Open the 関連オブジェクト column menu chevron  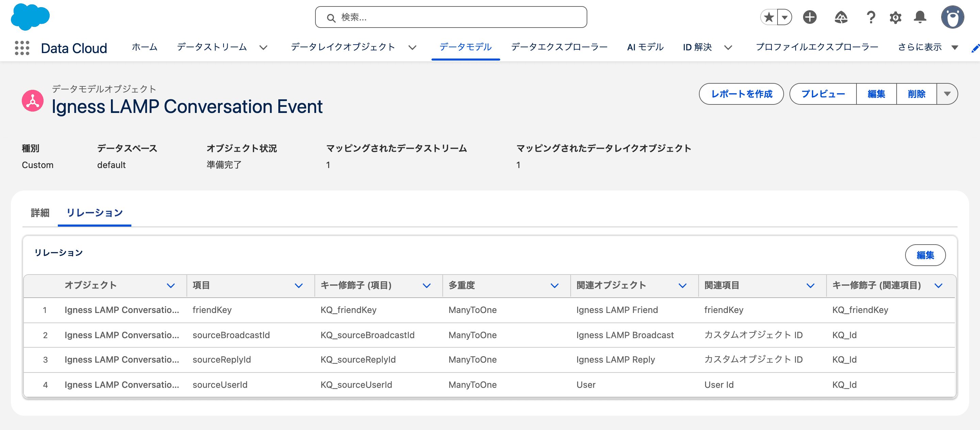tap(683, 285)
